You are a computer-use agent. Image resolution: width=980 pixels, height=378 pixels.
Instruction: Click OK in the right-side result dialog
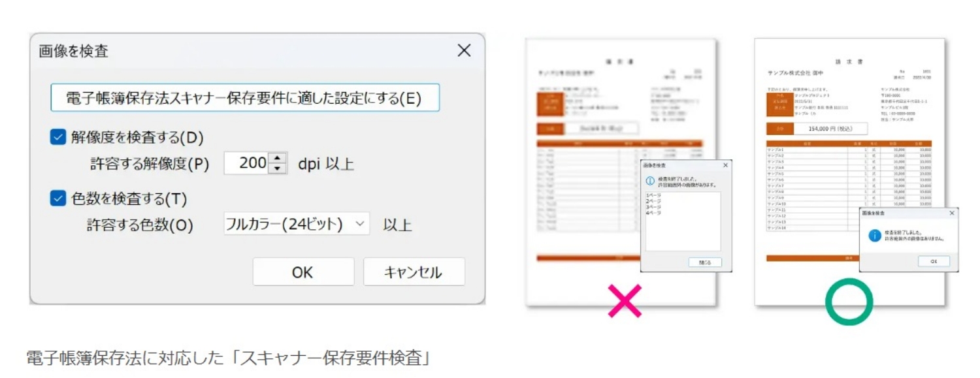pos(934,261)
